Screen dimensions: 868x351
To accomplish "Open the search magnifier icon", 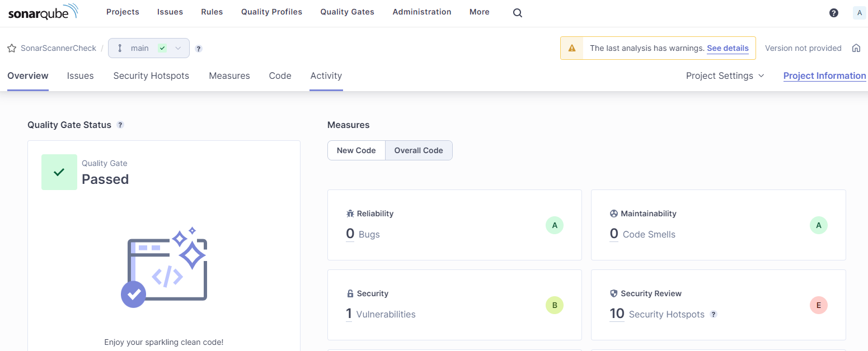I will [518, 13].
